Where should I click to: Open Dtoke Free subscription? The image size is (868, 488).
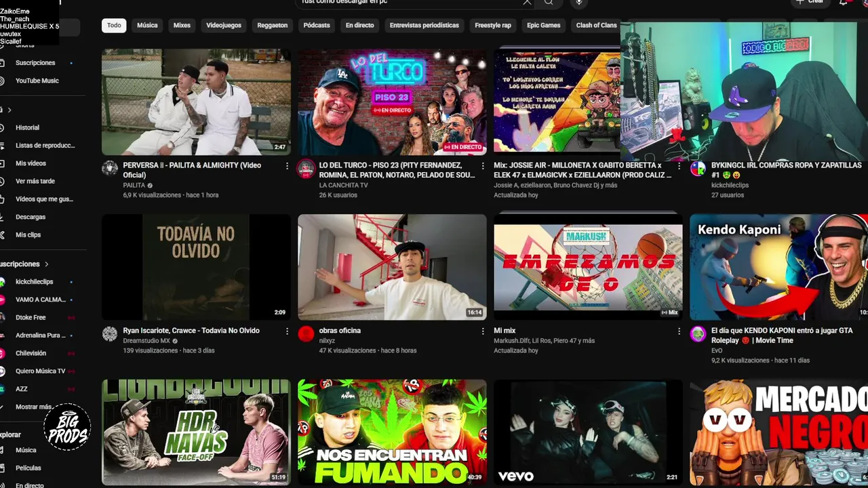click(x=31, y=318)
